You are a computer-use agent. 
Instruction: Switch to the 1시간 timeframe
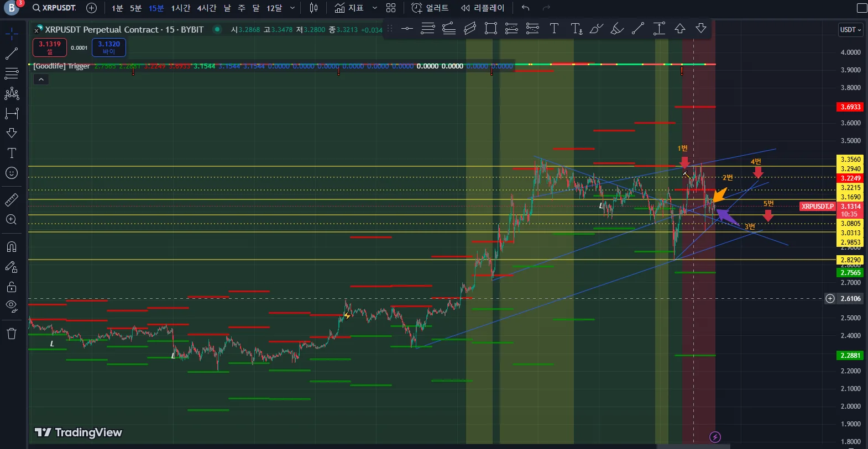pos(180,8)
